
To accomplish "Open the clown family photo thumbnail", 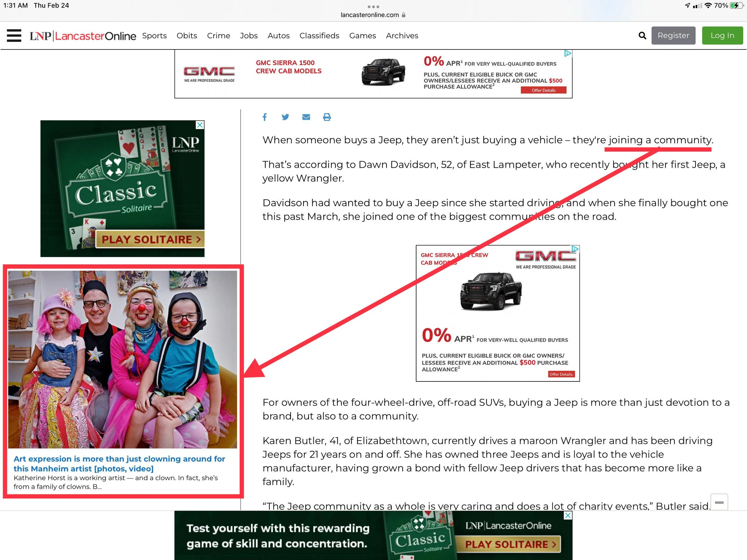I will [x=123, y=360].
